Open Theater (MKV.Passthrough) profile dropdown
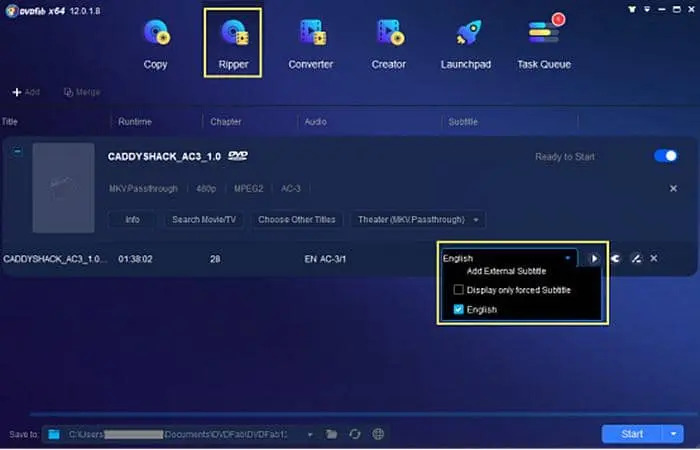 pyautogui.click(x=418, y=220)
